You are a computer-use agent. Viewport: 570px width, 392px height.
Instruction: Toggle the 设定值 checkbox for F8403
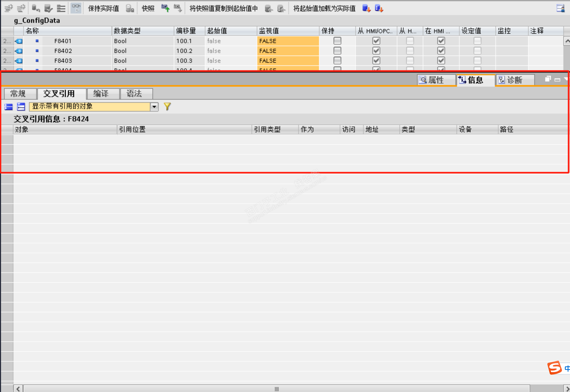point(477,60)
